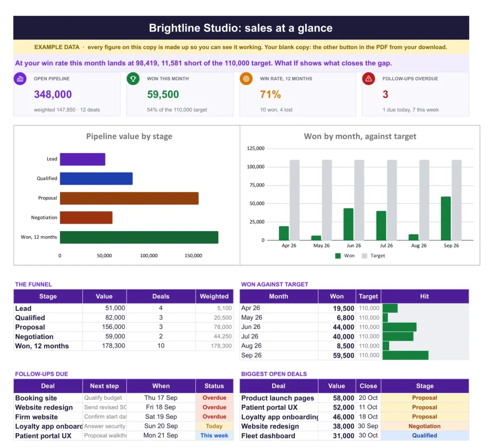504x448 pixels.
Task: Click the Follow-ups Overdue warning icon
Action: (369, 79)
